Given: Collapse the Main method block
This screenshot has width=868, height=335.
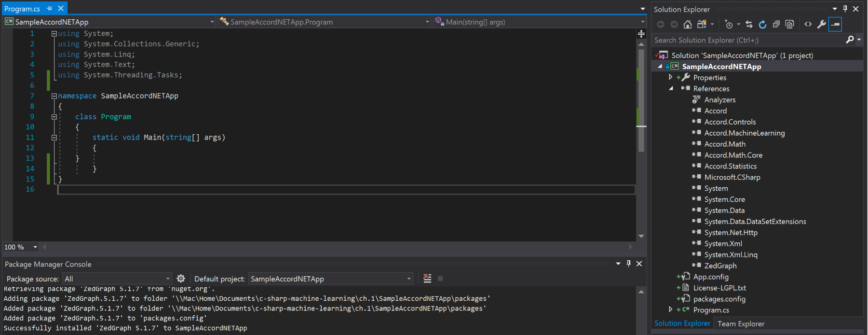Looking at the screenshot, I should pos(54,138).
